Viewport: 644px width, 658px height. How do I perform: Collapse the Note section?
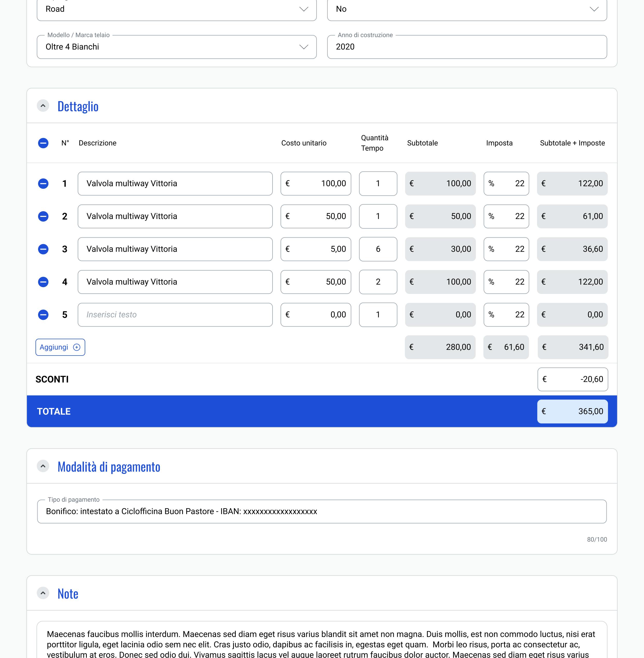pos(43,593)
